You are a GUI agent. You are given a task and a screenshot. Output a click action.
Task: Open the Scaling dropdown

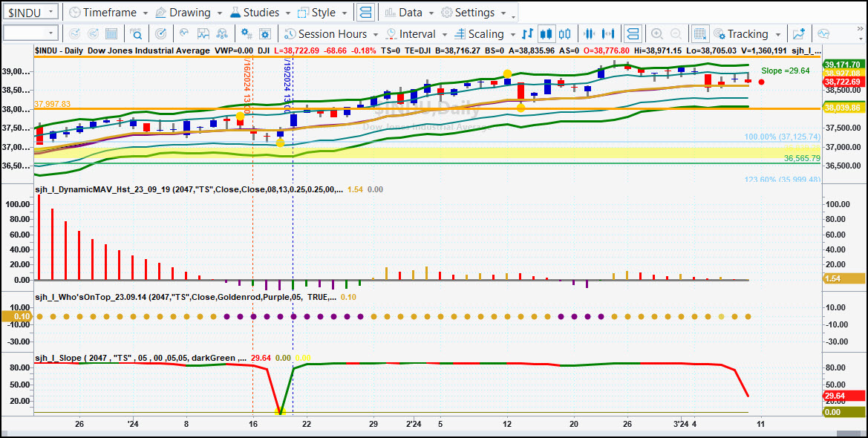(485, 33)
